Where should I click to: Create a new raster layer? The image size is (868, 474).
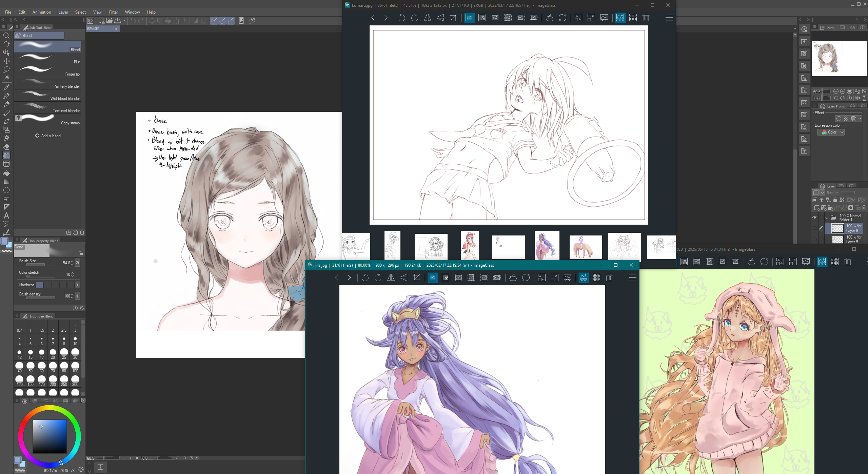point(817,208)
